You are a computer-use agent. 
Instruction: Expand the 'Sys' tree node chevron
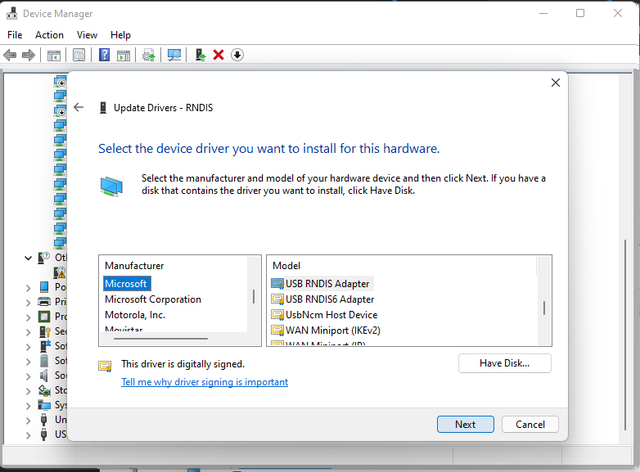(28, 406)
